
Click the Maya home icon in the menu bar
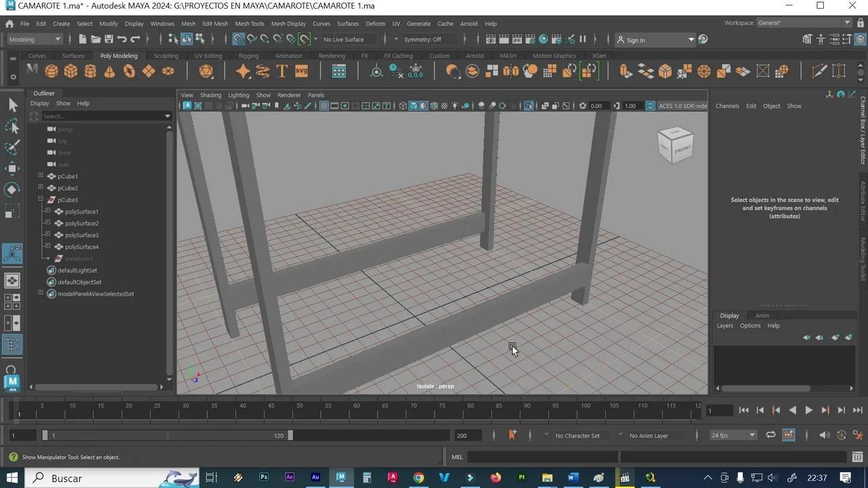tap(9, 24)
